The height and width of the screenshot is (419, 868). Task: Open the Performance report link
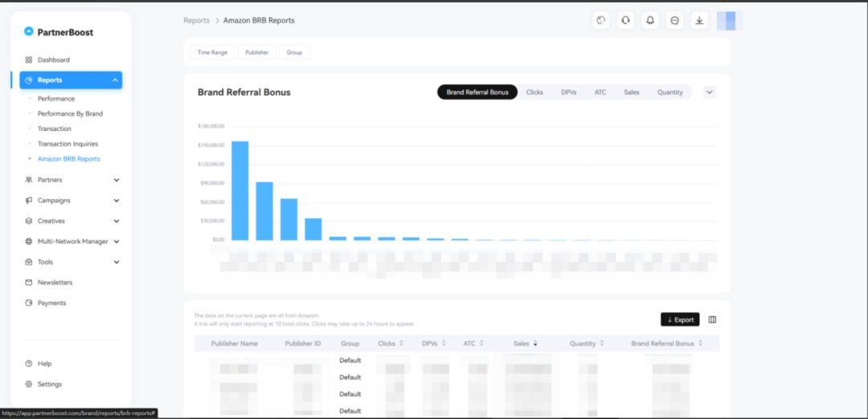[56, 99]
